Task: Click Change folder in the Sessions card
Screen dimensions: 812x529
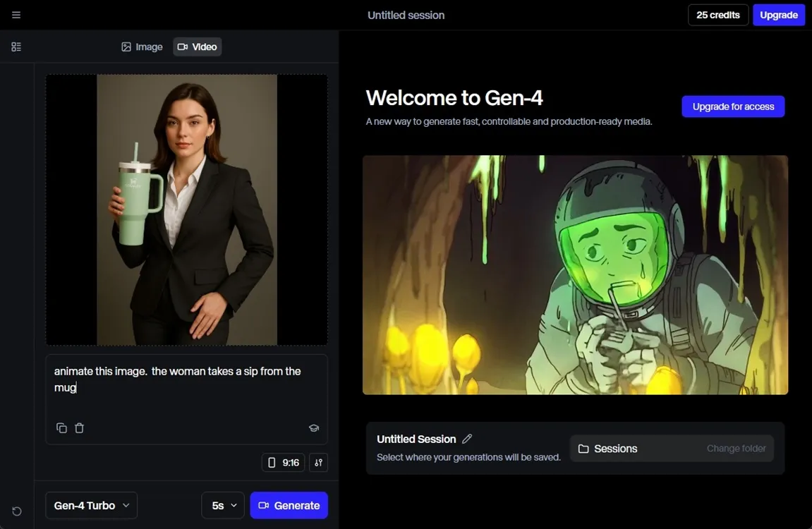Action: pyautogui.click(x=736, y=448)
